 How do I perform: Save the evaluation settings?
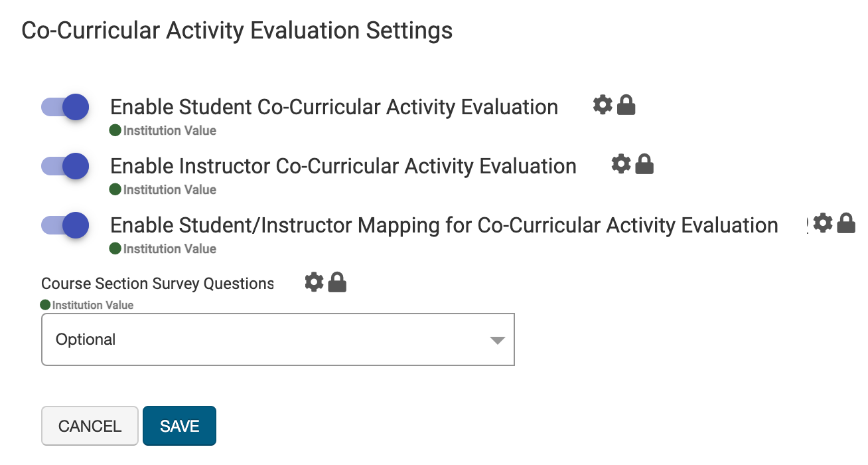click(179, 426)
